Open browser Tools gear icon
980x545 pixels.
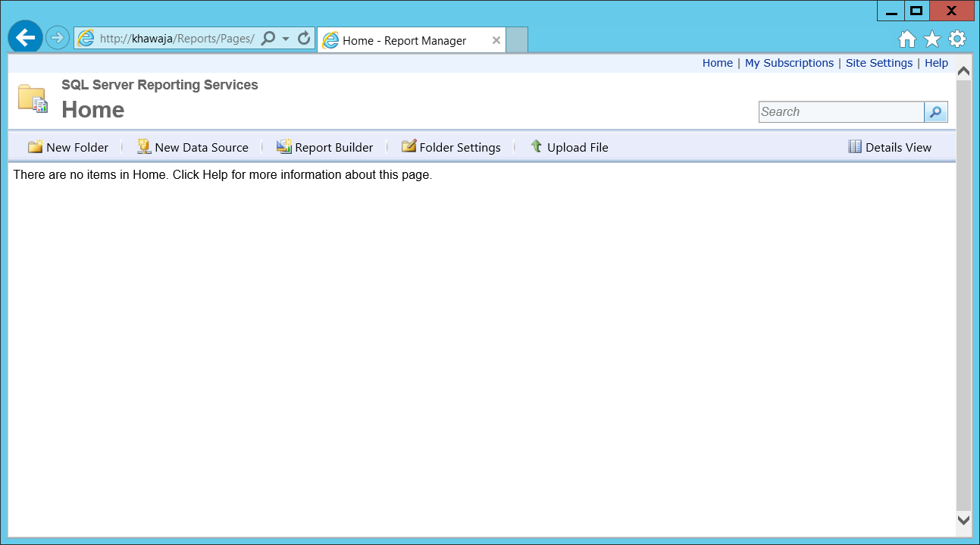pos(957,39)
